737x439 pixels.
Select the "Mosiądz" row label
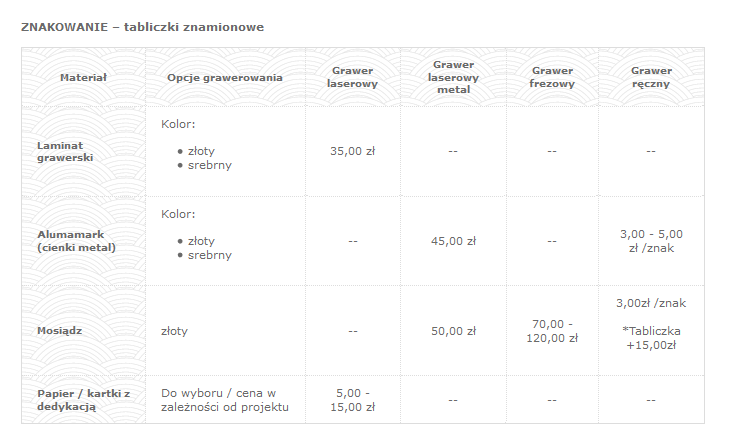pos(59,331)
